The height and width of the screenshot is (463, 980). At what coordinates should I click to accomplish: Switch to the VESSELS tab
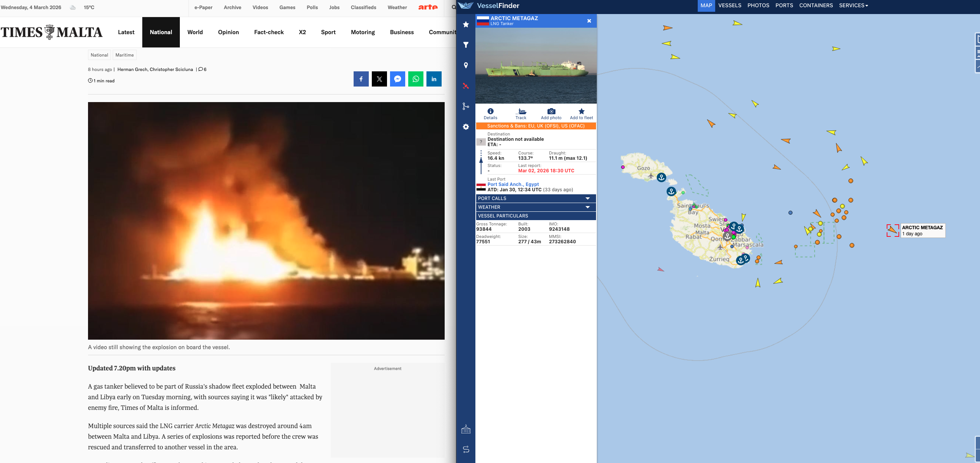(x=730, y=5)
